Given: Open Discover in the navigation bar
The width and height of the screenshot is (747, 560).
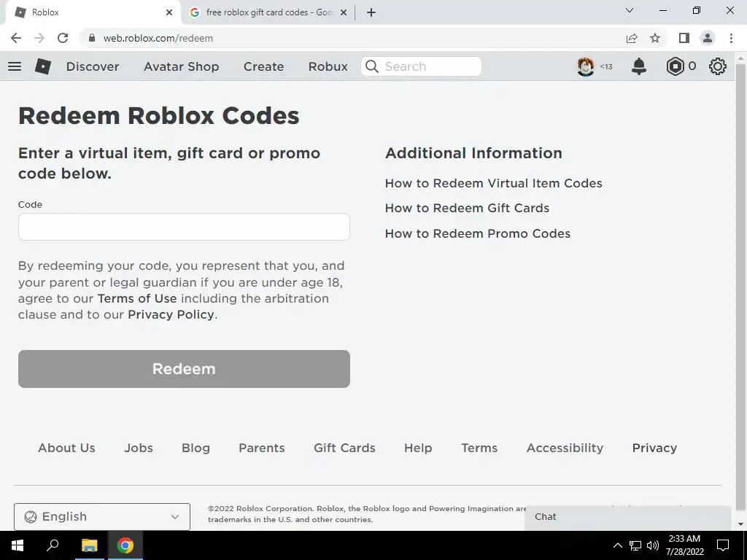Looking at the screenshot, I should (93, 66).
